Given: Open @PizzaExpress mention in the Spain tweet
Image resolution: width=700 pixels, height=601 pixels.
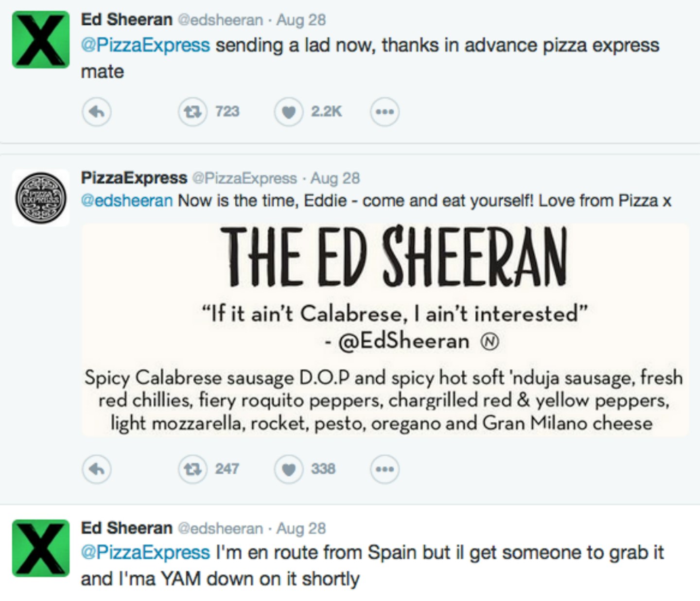Looking at the screenshot, I should (145, 553).
